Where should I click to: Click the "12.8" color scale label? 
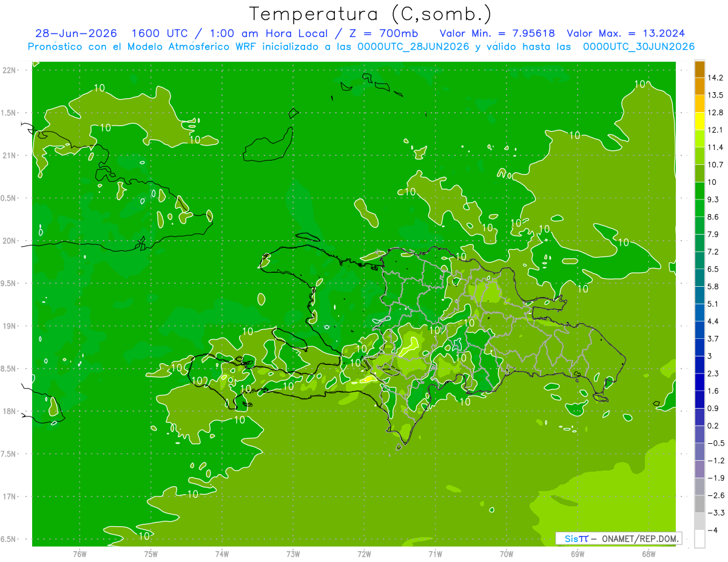point(715,113)
